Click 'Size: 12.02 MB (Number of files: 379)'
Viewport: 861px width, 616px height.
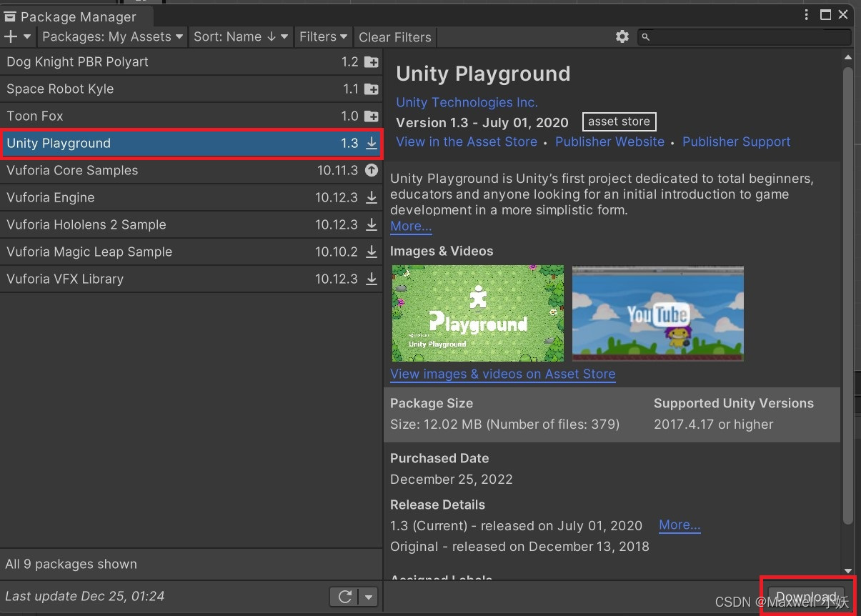tap(504, 424)
